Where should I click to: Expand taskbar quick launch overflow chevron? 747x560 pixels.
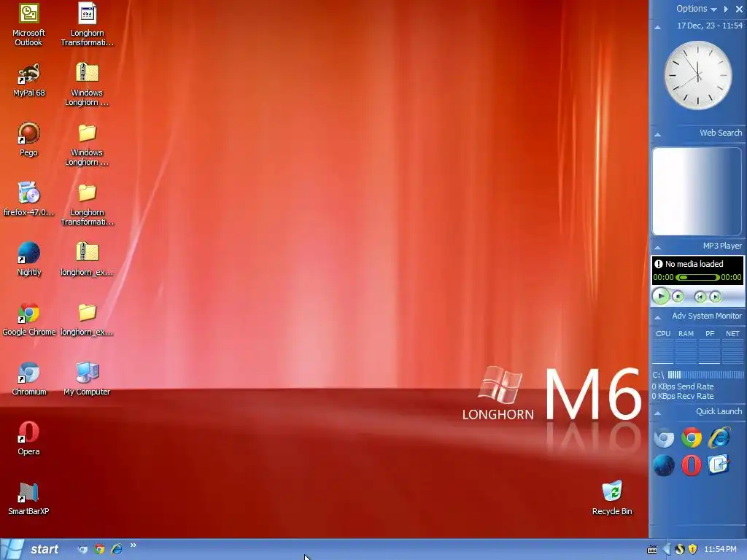point(133,545)
